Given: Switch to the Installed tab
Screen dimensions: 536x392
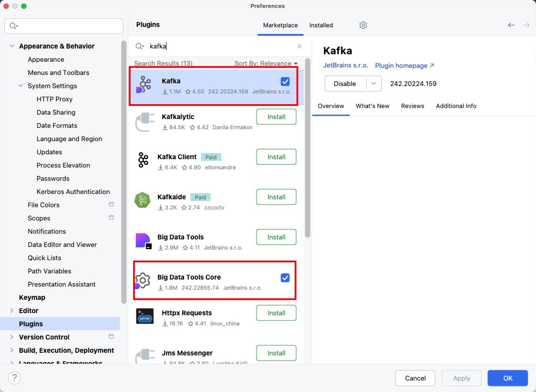Looking at the screenshot, I should pos(321,25).
